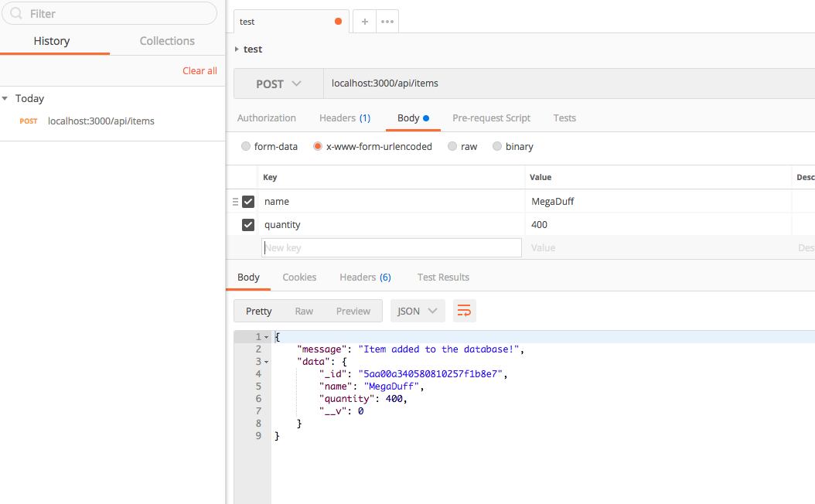Click Clear all history link
The height and width of the screenshot is (504, 815).
(x=199, y=70)
